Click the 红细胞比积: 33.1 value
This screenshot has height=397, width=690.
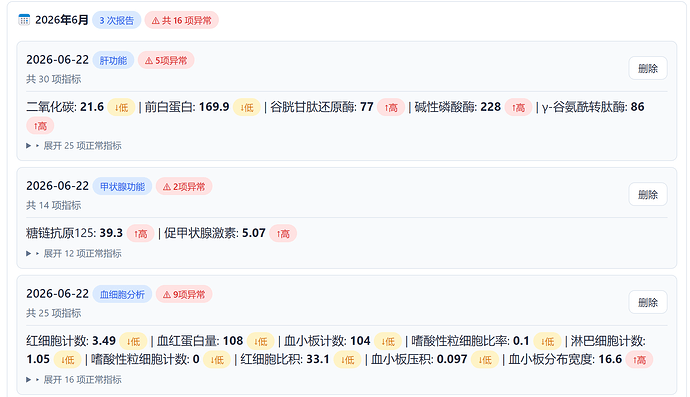pyautogui.click(x=285, y=360)
